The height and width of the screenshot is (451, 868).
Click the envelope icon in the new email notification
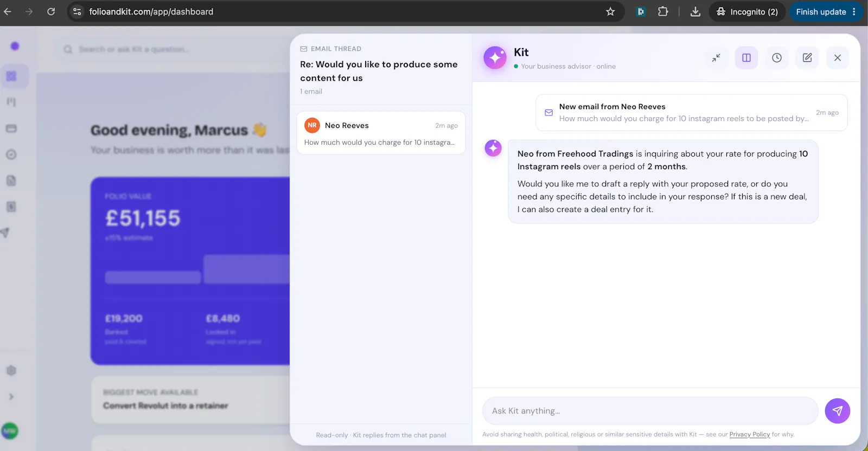point(549,113)
